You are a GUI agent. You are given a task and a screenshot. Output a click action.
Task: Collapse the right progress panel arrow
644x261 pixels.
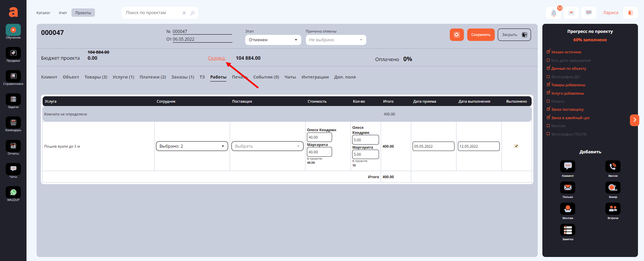634,120
